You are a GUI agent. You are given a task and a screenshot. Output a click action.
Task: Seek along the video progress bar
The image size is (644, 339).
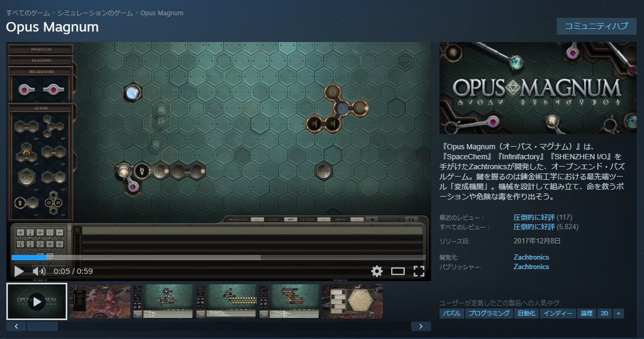[x=218, y=257]
